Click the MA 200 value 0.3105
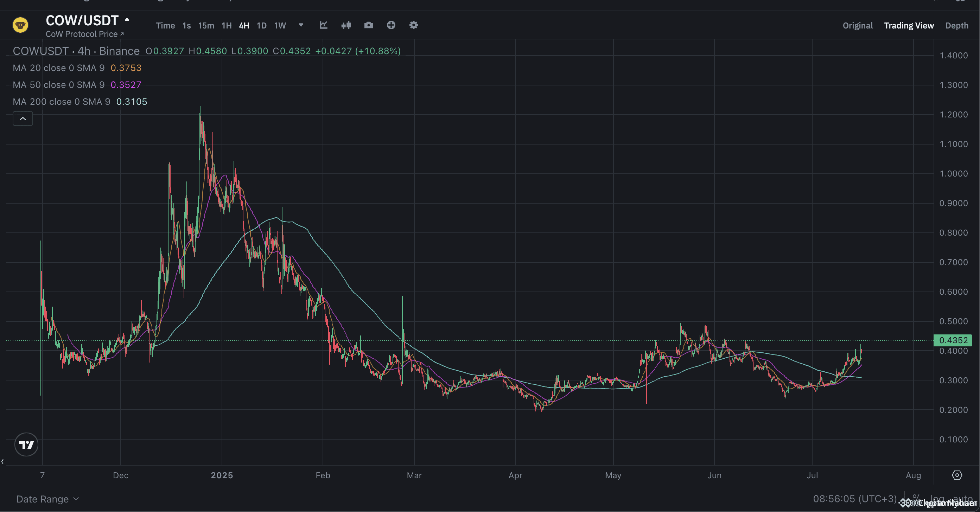 click(132, 102)
